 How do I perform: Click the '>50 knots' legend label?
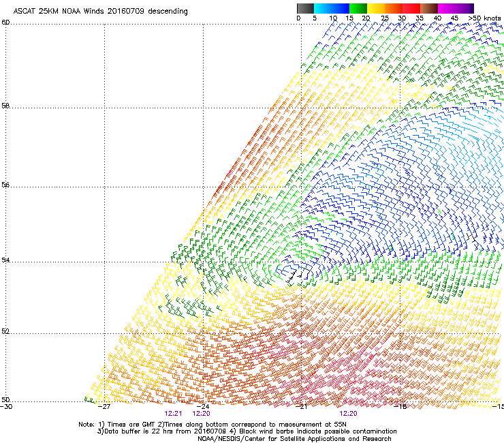pyautogui.click(x=484, y=18)
